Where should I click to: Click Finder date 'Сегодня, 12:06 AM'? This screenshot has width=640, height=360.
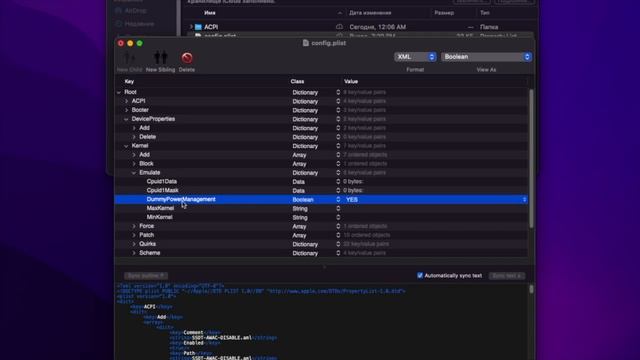[x=378, y=27]
